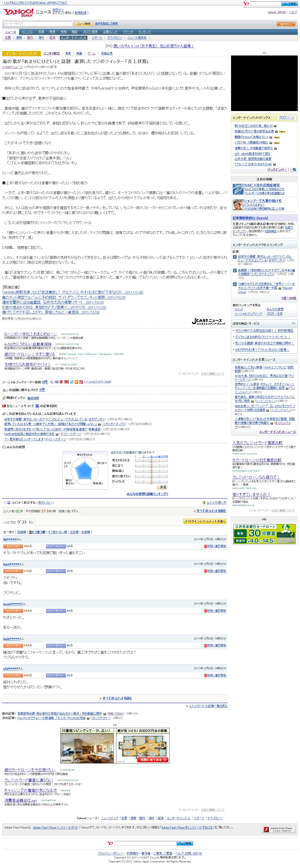
Task: Click the last red social bookmark icon
Action: point(81,382)
